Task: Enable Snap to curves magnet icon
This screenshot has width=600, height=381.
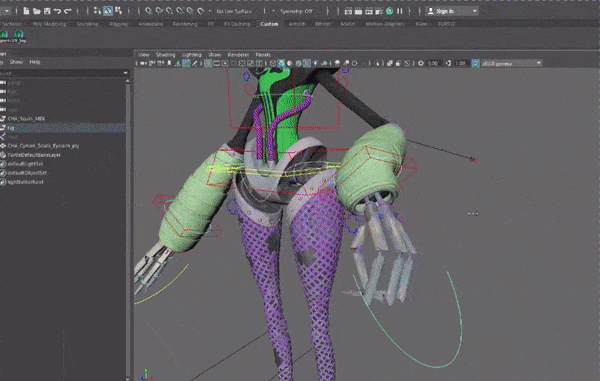Action: click(159, 11)
